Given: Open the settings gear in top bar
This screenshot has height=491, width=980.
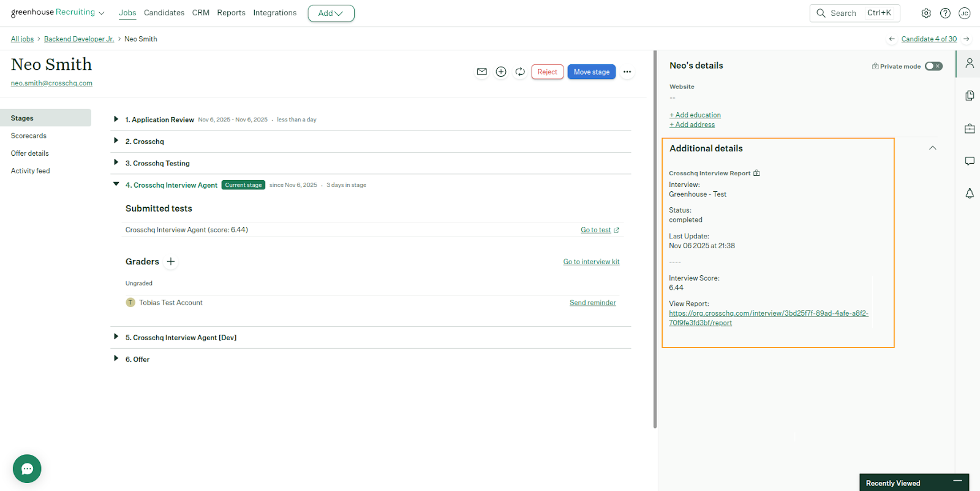Looking at the screenshot, I should pyautogui.click(x=926, y=13).
